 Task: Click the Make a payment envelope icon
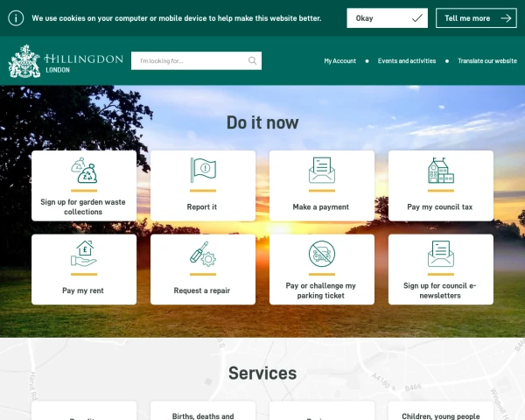click(x=322, y=170)
